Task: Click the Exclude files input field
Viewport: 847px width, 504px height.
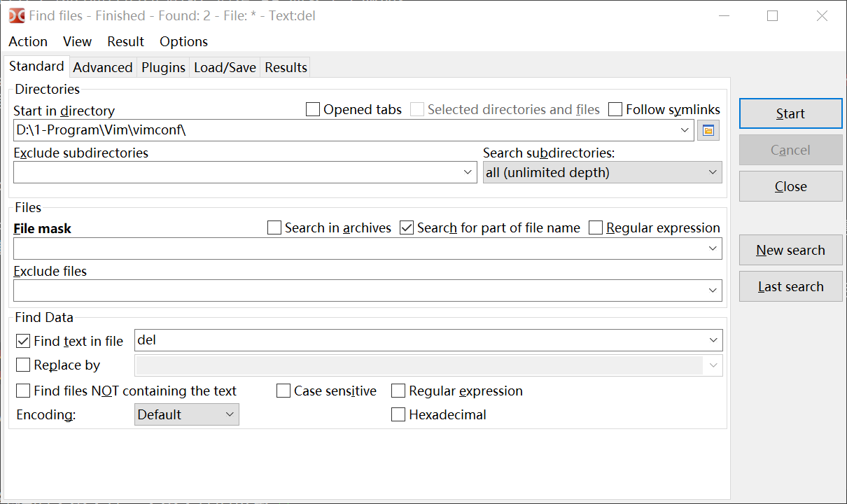Action: point(357,290)
